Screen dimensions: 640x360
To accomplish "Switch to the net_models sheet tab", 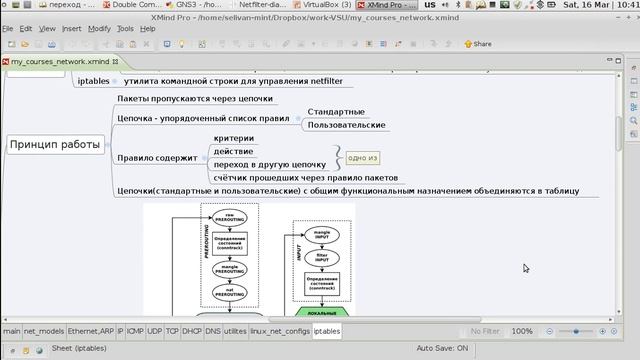I will click(x=44, y=331).
